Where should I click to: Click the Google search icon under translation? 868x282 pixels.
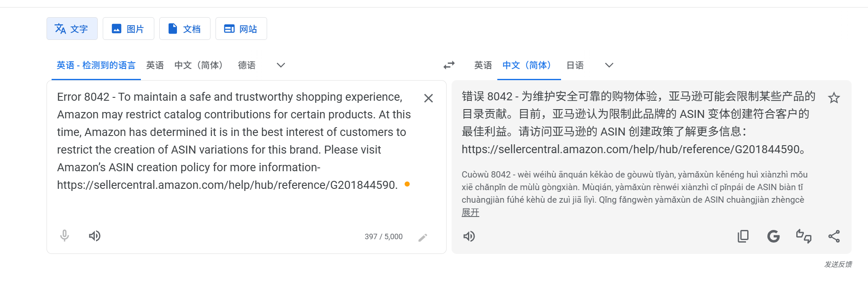[x=773, y=236]
